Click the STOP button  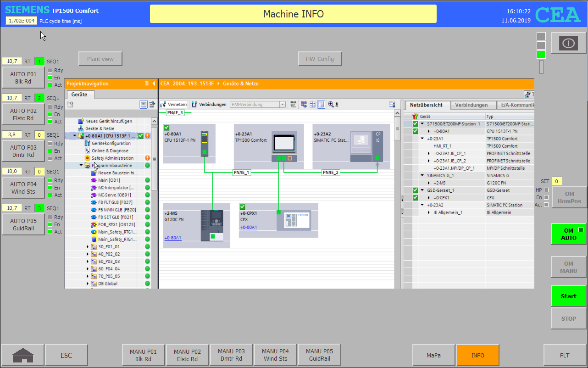[568, 318]
